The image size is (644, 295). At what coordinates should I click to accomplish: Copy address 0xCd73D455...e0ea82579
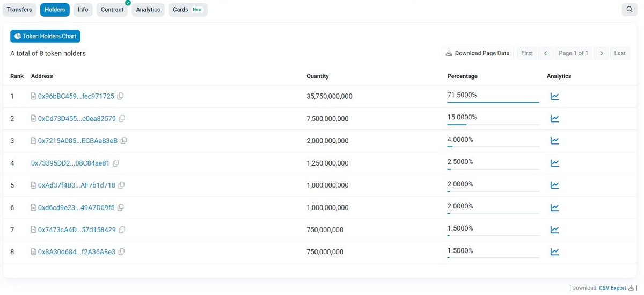[122, 118]
